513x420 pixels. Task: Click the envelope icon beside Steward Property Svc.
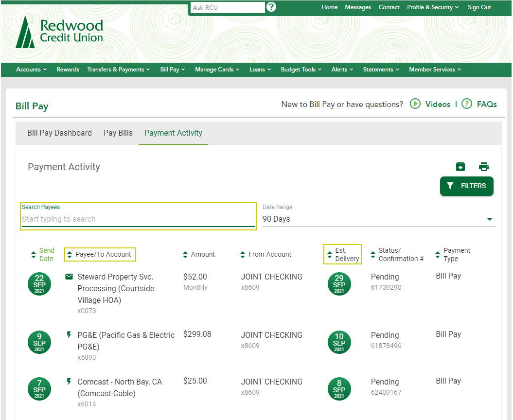[69, 277]
